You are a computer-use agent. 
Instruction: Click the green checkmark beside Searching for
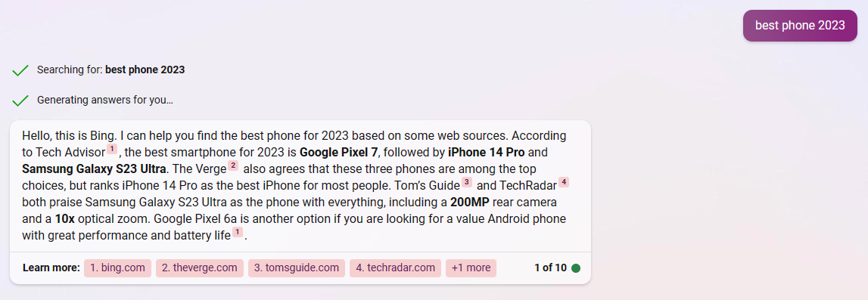pyautogui.click(x=20, y=70)
